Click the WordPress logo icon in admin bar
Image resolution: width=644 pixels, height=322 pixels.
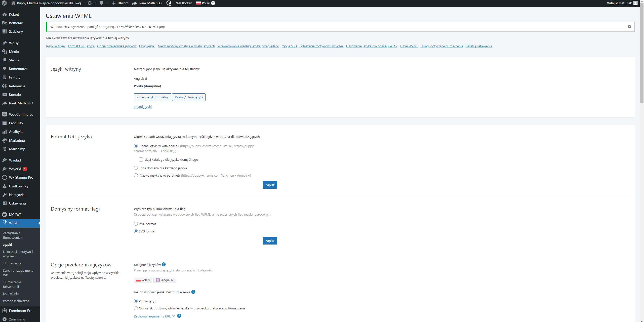pyautogui.click(x=4, y=3)
